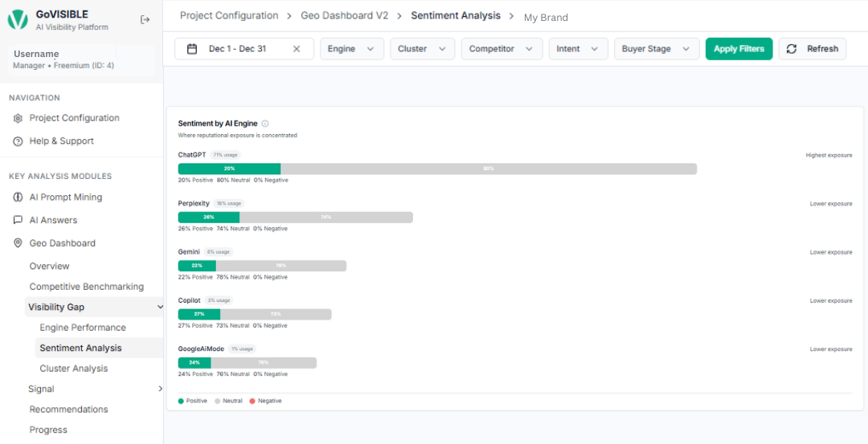The width and height of the screenshot is (868, 444).
Task: Click Perplexity gray 74% neutral bar
Action: click(x=326, y=218)
